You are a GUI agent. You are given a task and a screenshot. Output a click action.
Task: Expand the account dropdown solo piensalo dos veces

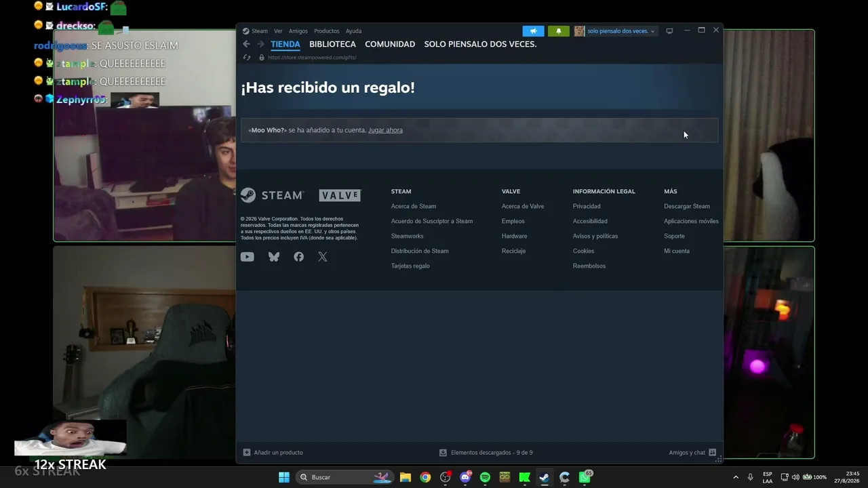(621, 31)
